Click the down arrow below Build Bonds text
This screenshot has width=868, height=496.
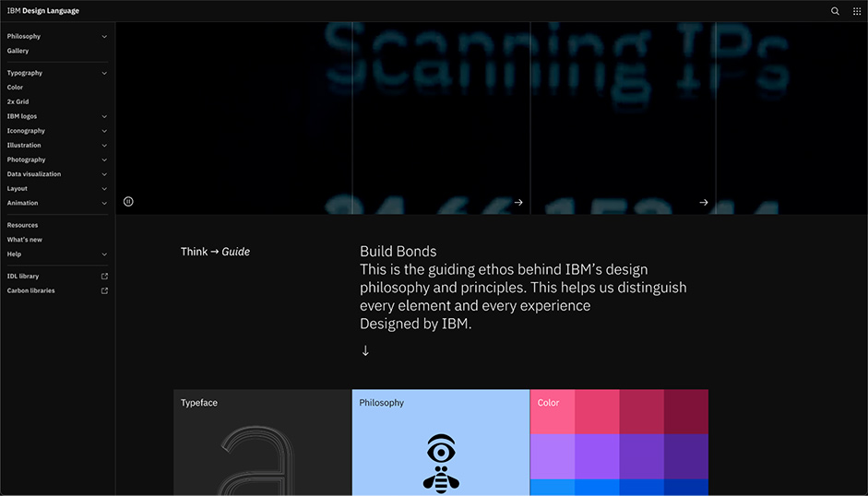[365, 350]
